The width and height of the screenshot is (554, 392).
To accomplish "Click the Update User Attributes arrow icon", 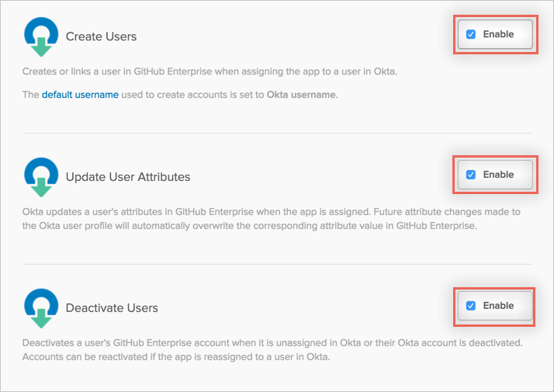I will click(x=39, y=176).
